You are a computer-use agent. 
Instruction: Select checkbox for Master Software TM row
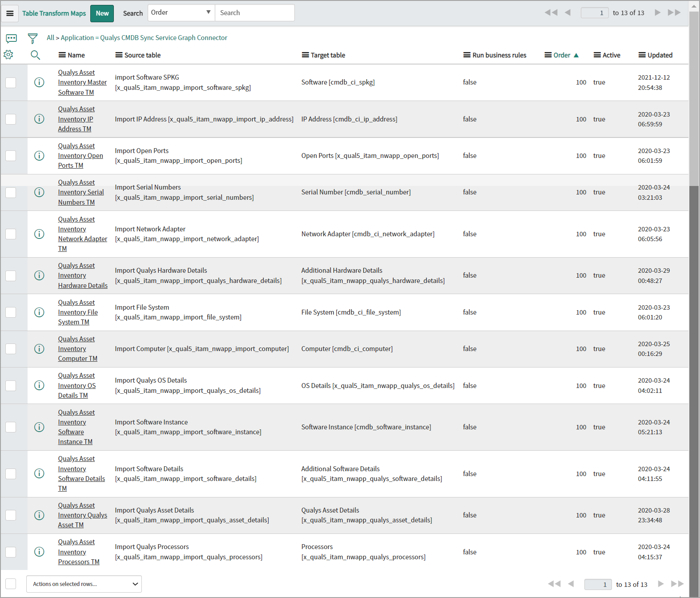pos(11,82)
